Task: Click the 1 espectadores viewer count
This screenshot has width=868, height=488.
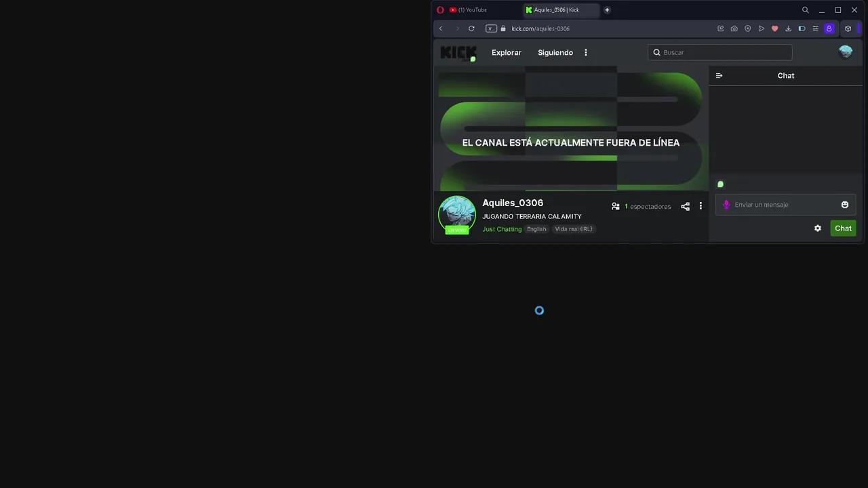Action: [x=648, y=206]
